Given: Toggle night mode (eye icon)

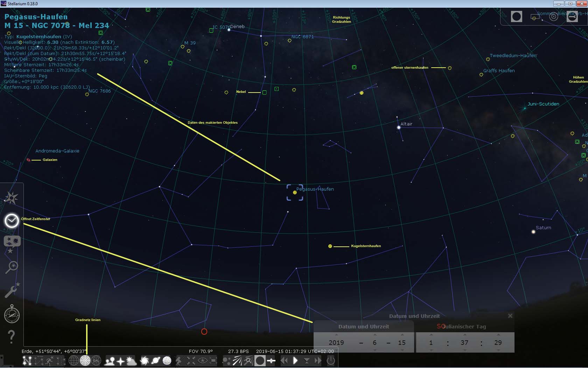Looking at the screenshot, I should [203, 360].
